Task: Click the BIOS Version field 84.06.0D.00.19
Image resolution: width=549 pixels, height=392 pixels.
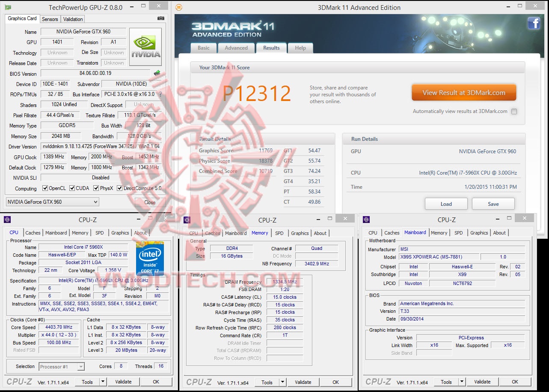Action: pos(96,74)
